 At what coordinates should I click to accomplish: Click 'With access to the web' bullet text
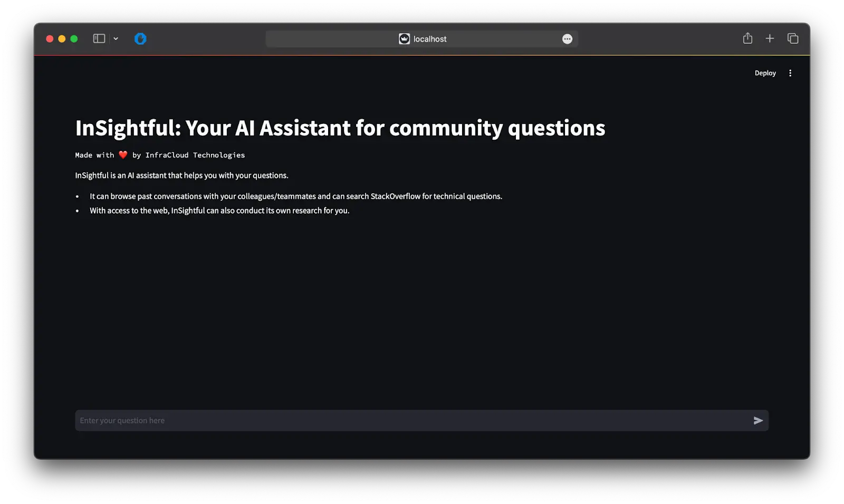219,210
